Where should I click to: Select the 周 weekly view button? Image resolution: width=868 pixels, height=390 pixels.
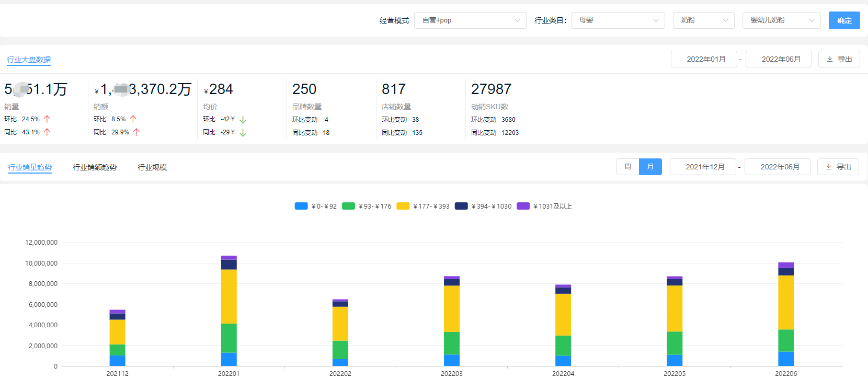coord(627,167)
